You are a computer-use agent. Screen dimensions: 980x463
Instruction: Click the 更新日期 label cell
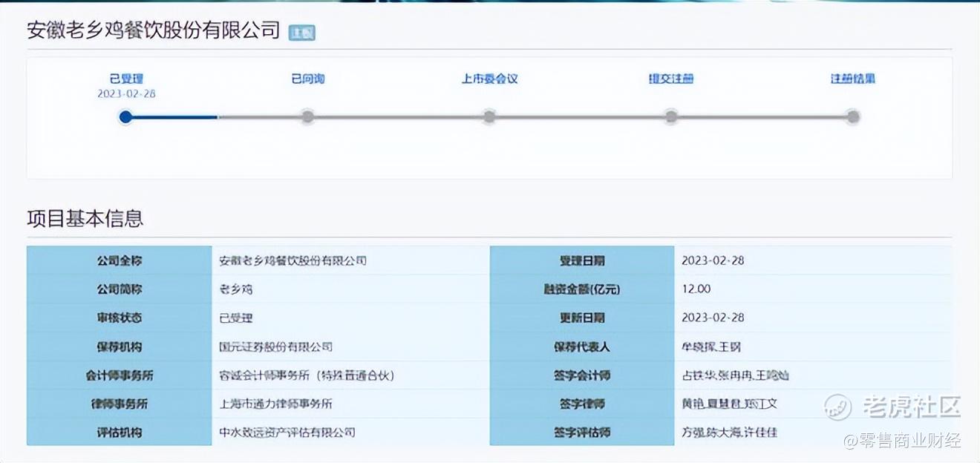[582, 318]
